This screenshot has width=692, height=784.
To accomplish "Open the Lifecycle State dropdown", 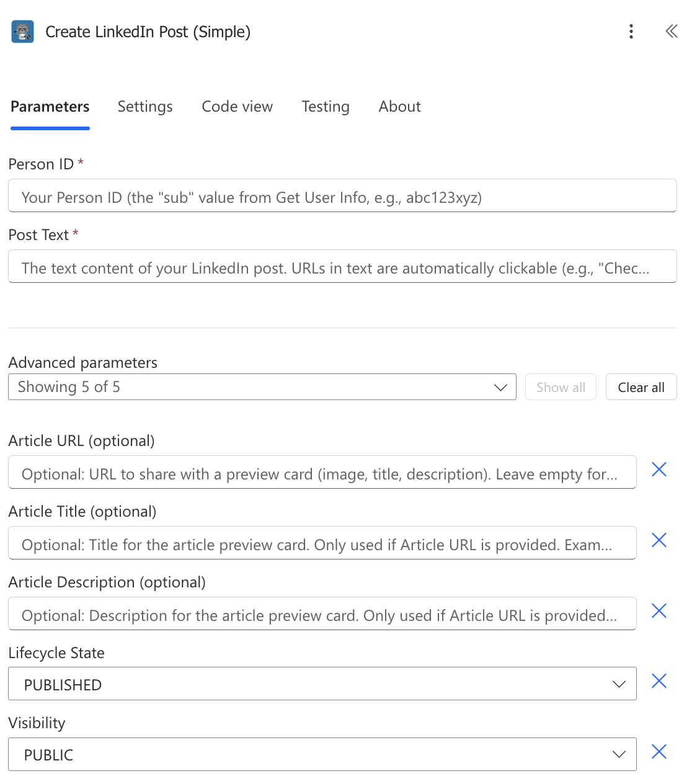I will (322, 684).
